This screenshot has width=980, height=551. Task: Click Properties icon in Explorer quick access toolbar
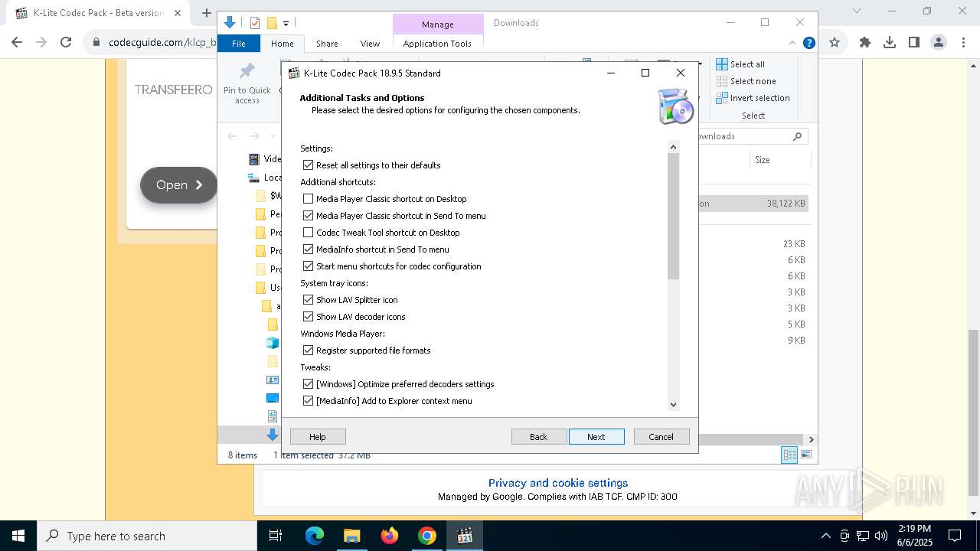[255, 23]
